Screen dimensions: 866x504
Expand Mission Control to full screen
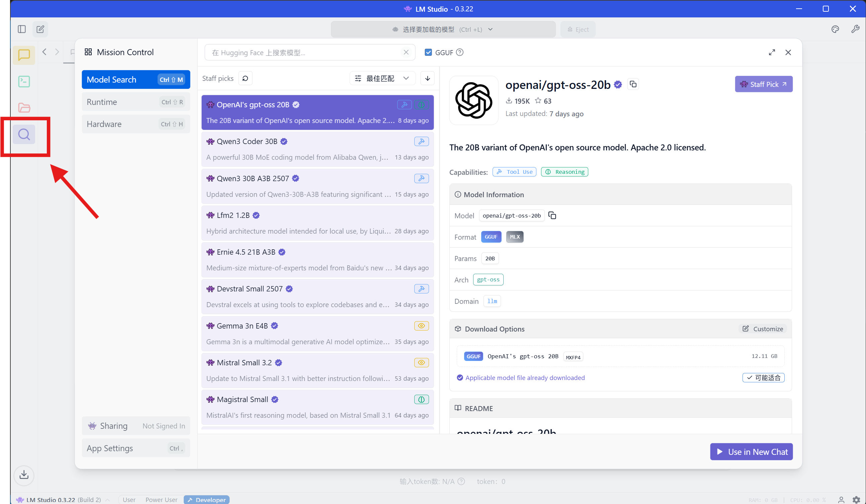(772, 52)
